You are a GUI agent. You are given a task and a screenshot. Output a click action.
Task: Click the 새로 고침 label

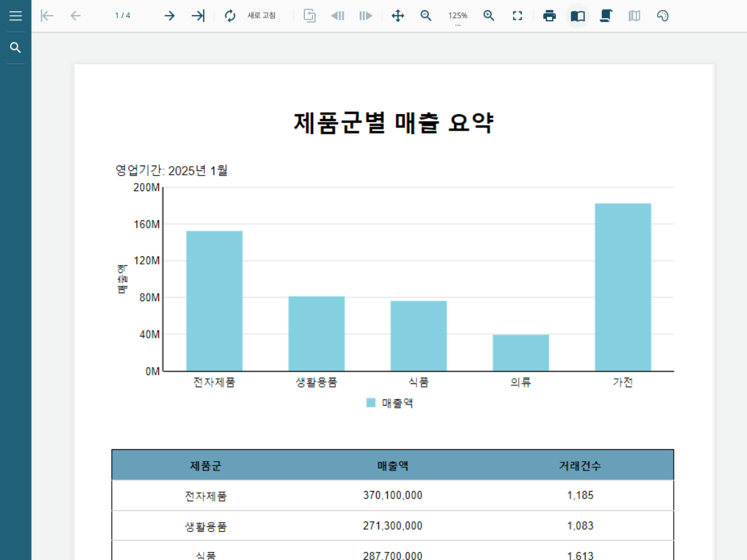coord(261,16)
